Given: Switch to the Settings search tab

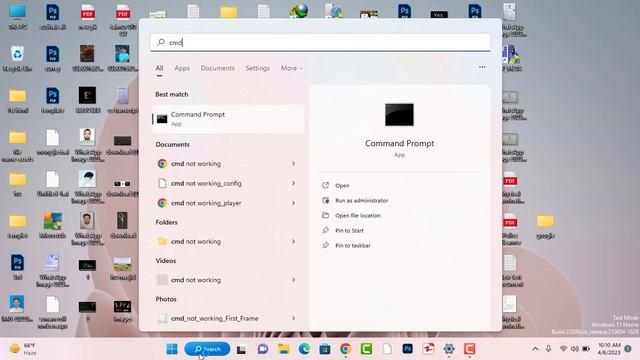Looking at the screenshot, I should click(x=258, y=68).
